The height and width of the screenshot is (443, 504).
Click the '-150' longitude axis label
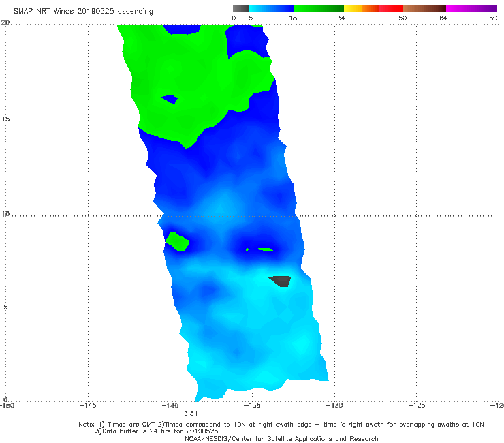point(6,406)
